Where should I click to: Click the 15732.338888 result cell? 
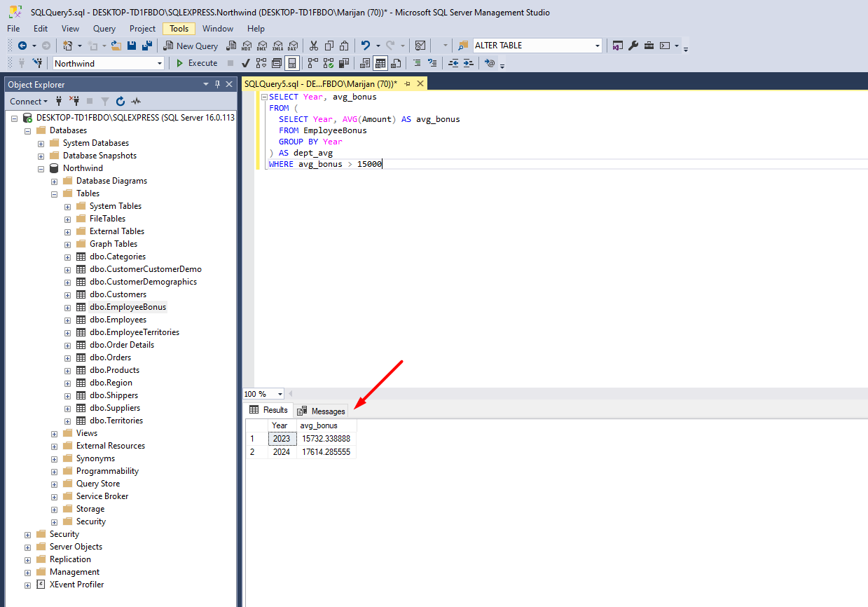click(326, 439)
